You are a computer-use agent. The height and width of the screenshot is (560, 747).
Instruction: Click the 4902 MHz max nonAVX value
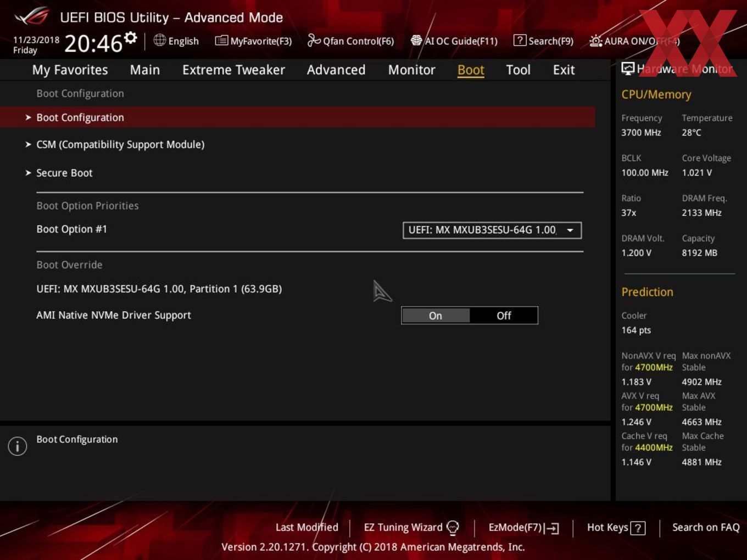click(x=702, y=382)
